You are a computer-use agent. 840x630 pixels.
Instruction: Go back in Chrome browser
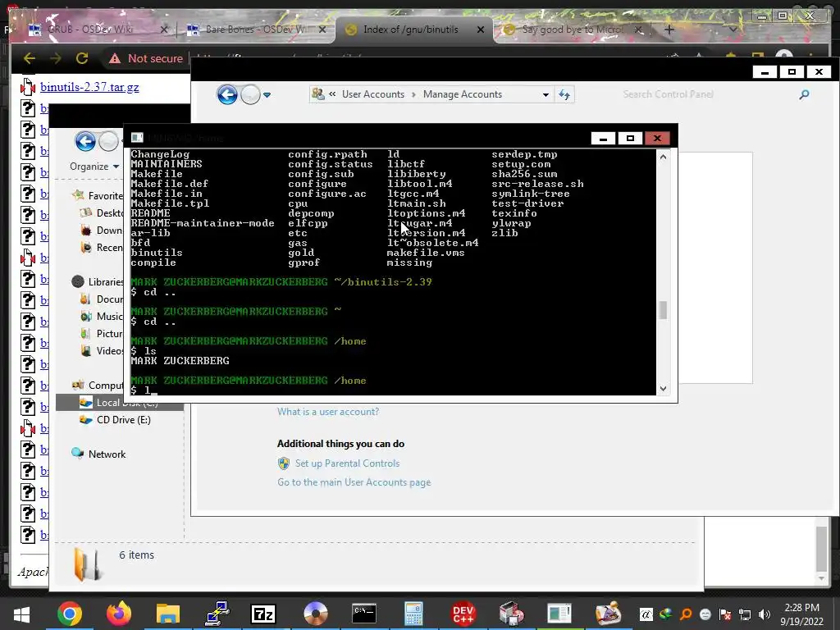click(30, 58)
